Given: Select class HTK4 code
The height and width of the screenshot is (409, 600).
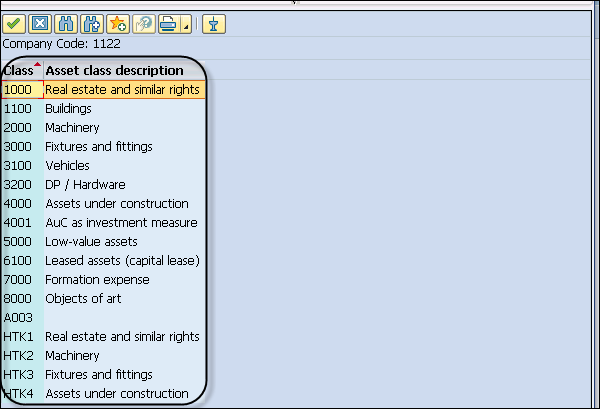Looking at the screenshot, I should (18, 394).
